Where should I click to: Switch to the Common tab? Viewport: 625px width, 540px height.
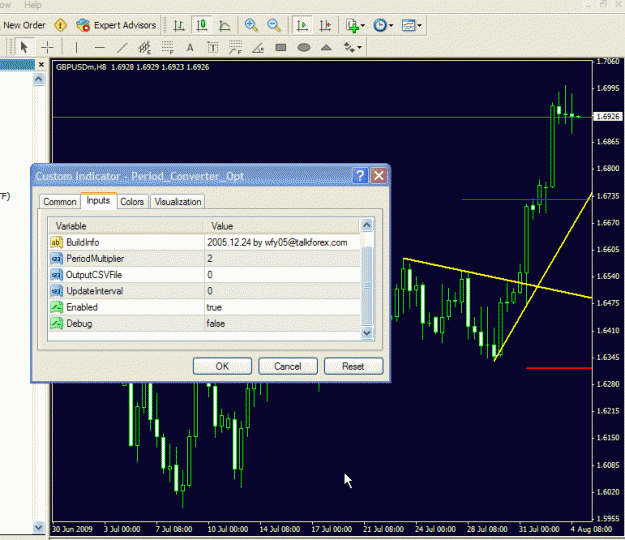tap(60, 202)
